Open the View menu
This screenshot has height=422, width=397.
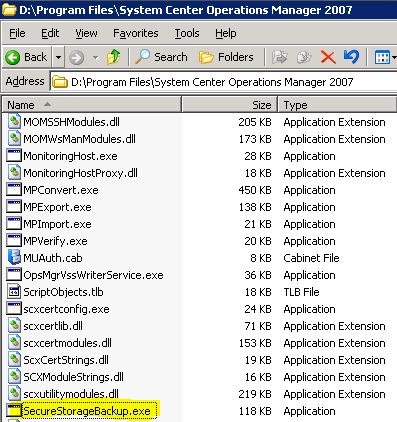point(86,33)
